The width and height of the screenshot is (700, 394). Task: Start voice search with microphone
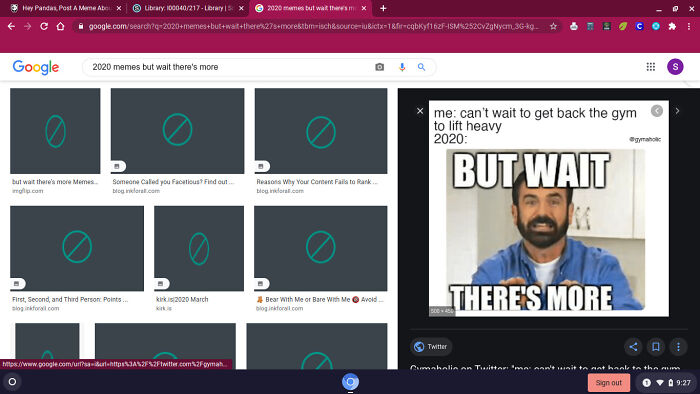tap(402, 67)
